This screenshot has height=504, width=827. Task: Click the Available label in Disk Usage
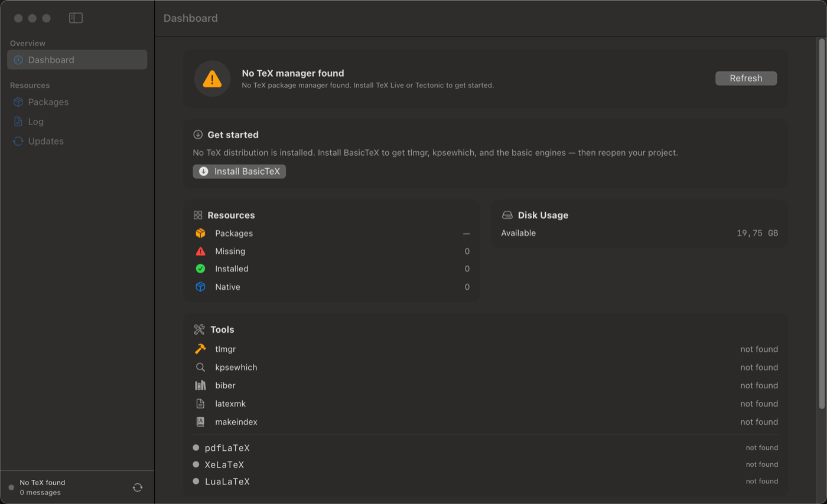coord(519,233)
